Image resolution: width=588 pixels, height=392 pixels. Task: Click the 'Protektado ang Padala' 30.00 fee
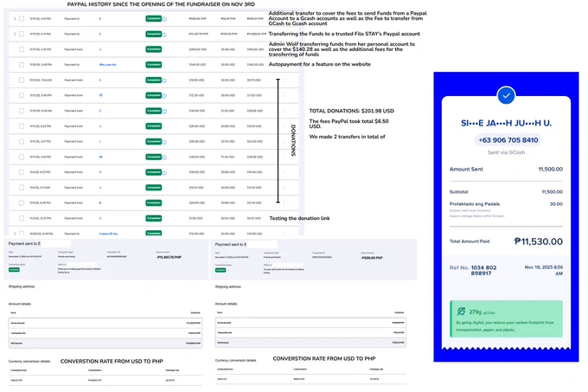click(556, 204)
